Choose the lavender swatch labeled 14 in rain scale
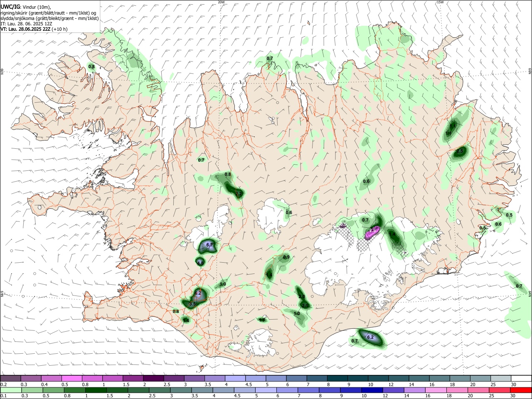 click(x=415, y=390)
